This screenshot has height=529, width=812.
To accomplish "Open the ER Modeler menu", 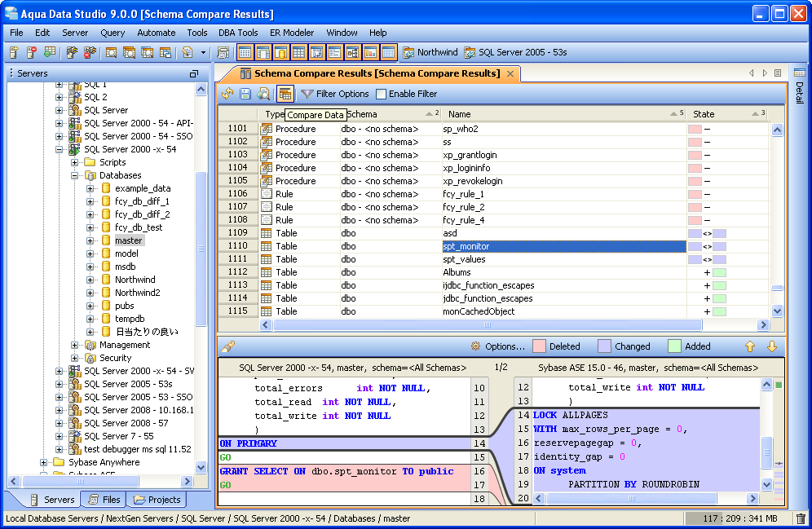I will coord(292,33).
